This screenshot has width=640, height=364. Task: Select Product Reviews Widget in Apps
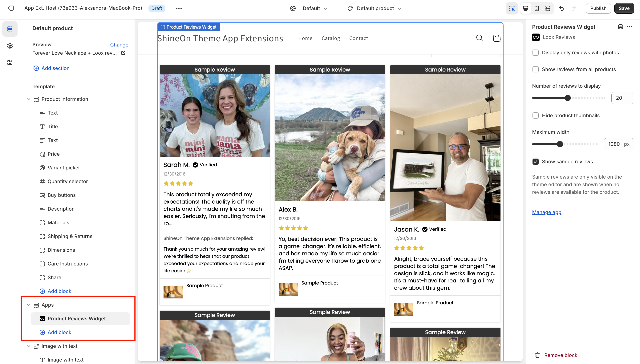click(x=80, y=318)
